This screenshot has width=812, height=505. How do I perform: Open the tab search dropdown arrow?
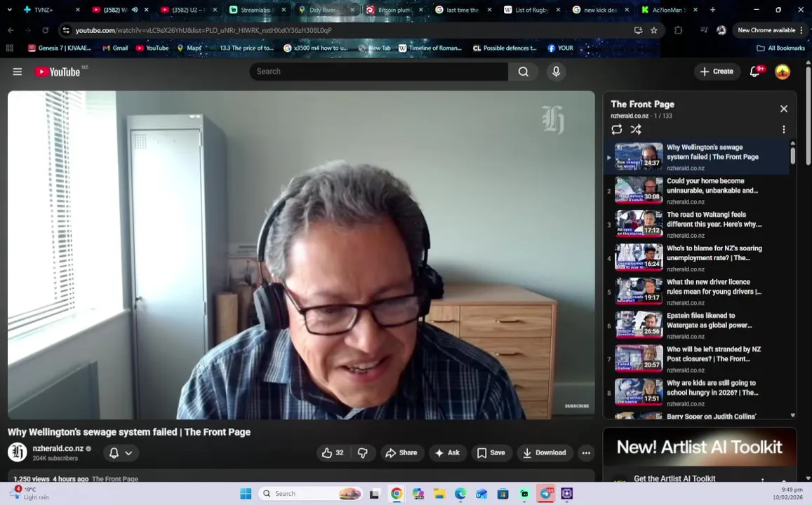[x=9, y=9]
